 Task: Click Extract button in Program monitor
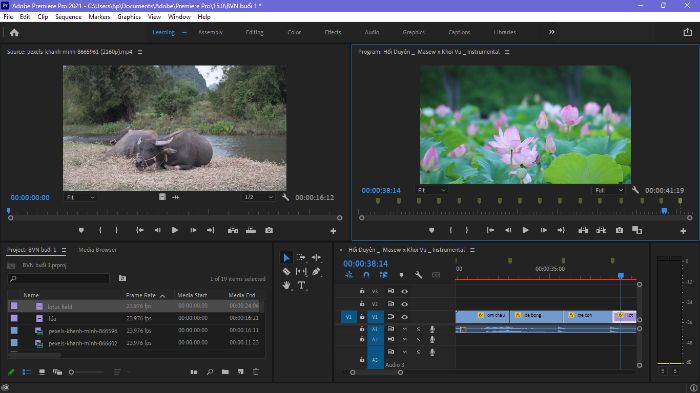(601, 230)
